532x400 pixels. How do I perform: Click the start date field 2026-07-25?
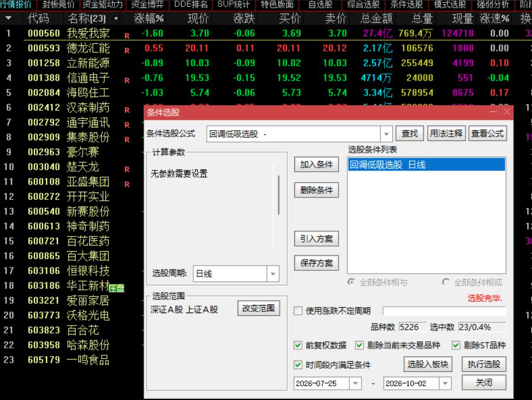coord(321,383)
